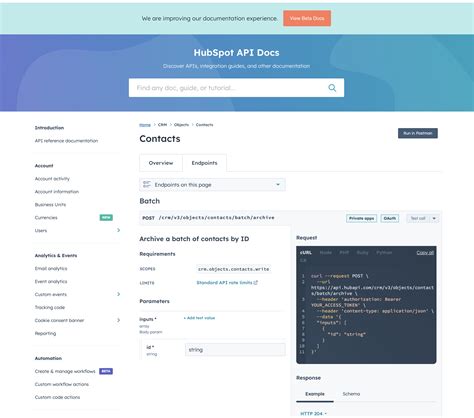Open the Standard API rate limits link
The image size is (474, 418).
[x=224, y=283]
